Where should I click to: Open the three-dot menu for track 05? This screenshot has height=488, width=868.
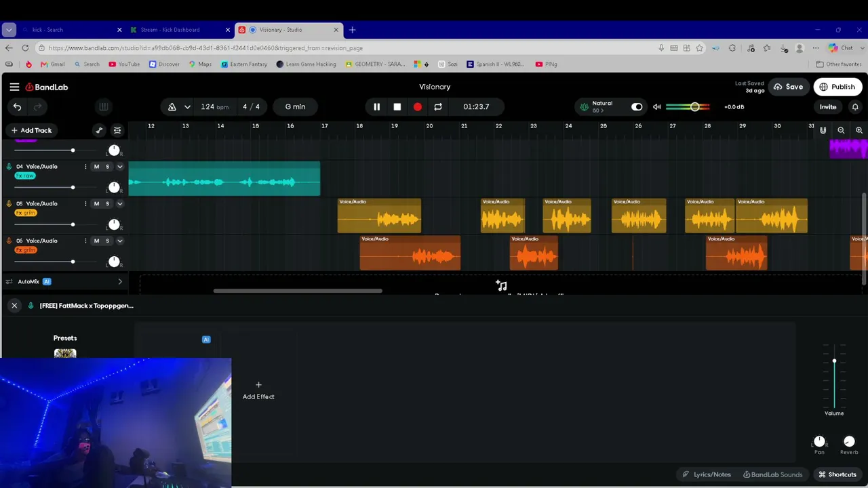coord(85,203)
